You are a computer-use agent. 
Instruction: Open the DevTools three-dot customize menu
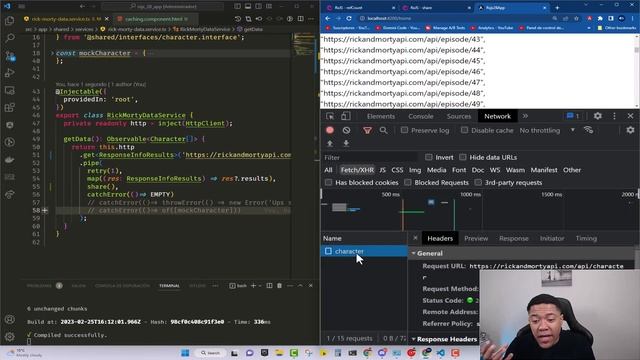click(x=614, y=116)
